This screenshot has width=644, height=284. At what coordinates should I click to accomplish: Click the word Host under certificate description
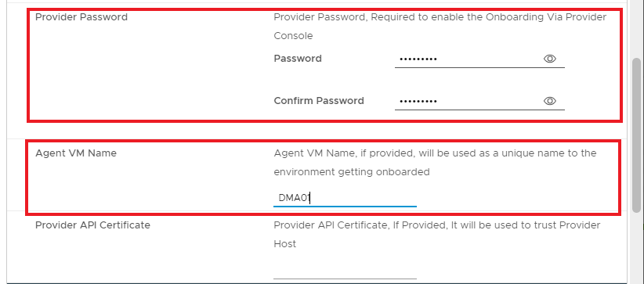(284, 244)
